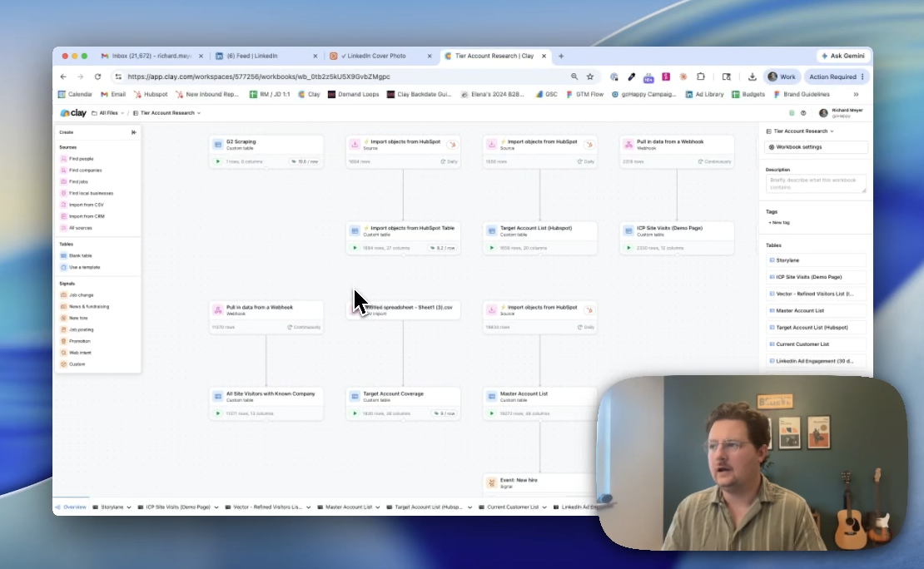This screenshot has height=569, width=924.
Task: Switch to the LinkedIn Cover Photo browser tab
Action: pyautogui.click(x=380, y=56)
